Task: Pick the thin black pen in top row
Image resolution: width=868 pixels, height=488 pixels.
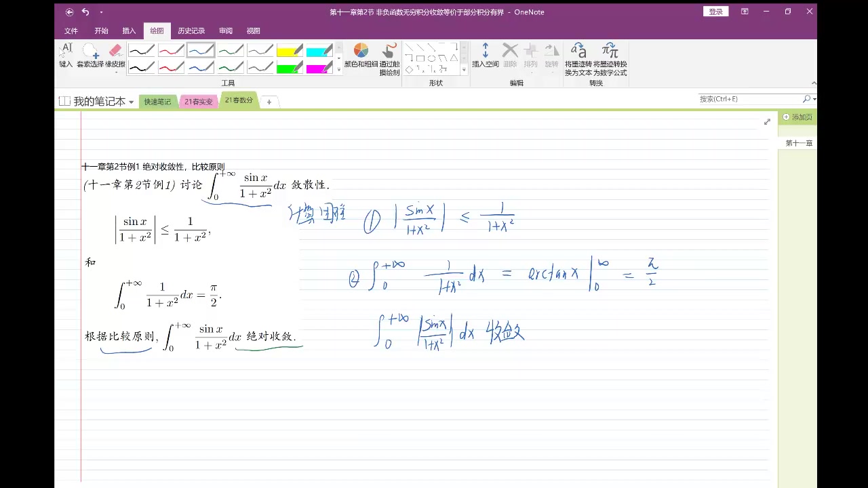Action: [x=142, y=50]
